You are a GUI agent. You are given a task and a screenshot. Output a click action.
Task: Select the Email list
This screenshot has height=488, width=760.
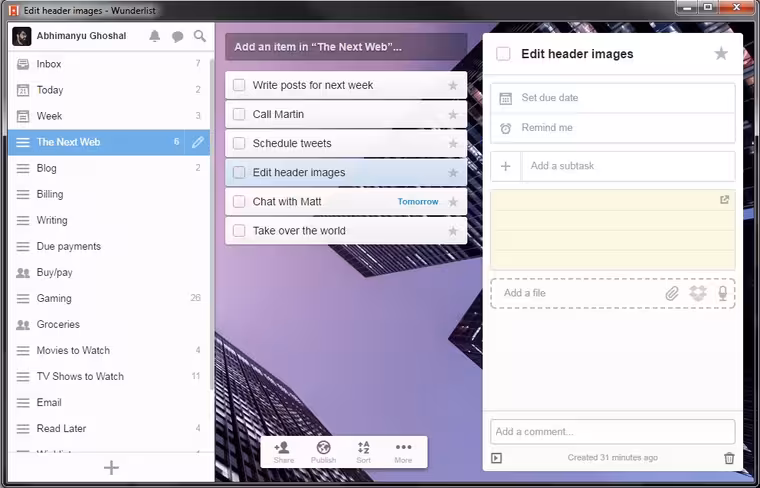pos(109,403)
